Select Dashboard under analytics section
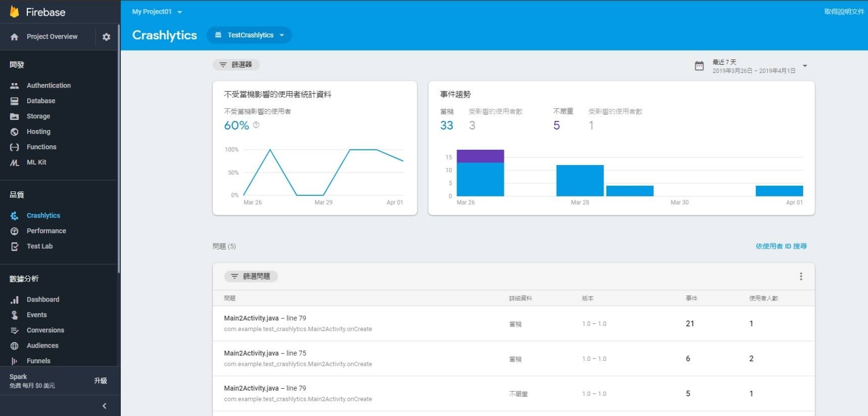This screenshot has width=868, height=416. (x=43, y=300)
